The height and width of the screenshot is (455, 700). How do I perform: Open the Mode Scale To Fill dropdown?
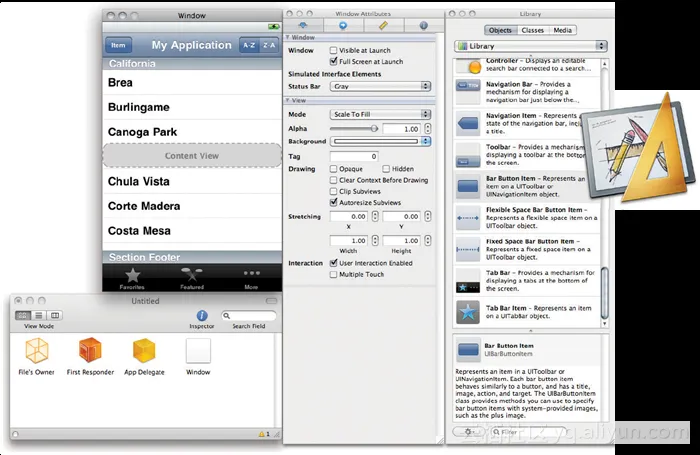[x=380, y=115]
